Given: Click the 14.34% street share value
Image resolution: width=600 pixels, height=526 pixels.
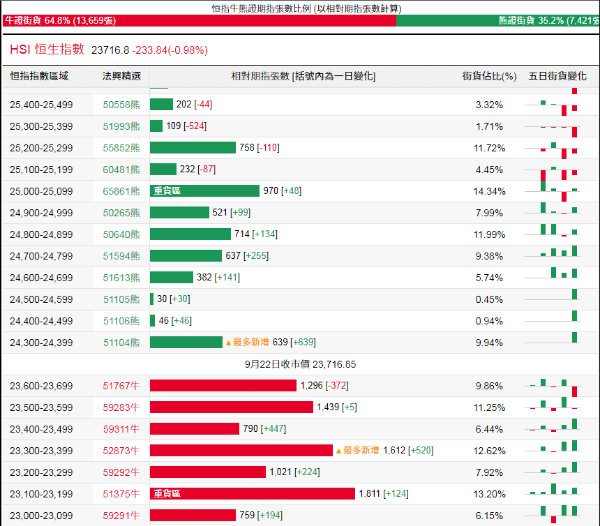Looking at the screenshot, I should (489, 191).
